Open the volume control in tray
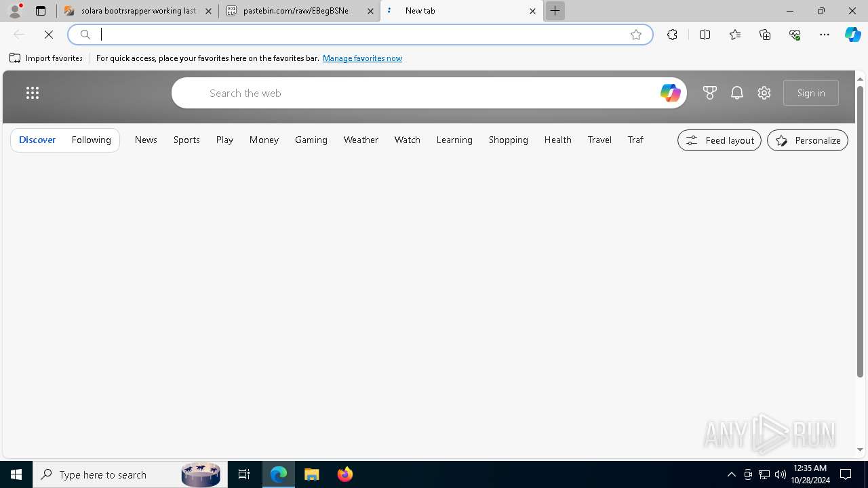The image size is (868, 488). point(781,474)
